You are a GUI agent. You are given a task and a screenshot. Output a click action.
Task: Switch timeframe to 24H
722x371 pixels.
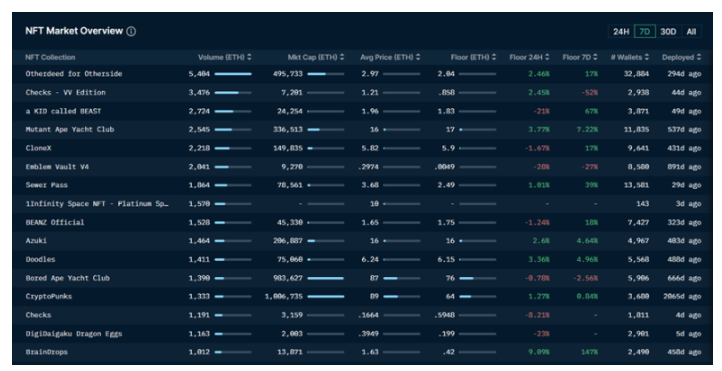point(621,32)
